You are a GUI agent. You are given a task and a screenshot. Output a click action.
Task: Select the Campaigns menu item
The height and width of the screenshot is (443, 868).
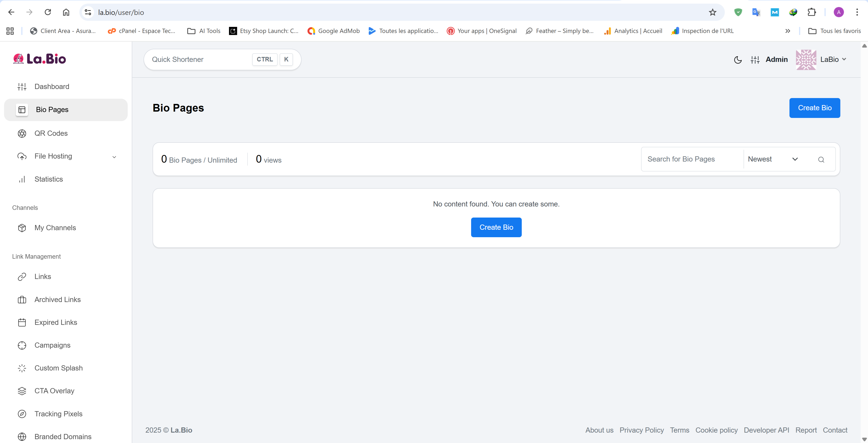coord(52,345)
